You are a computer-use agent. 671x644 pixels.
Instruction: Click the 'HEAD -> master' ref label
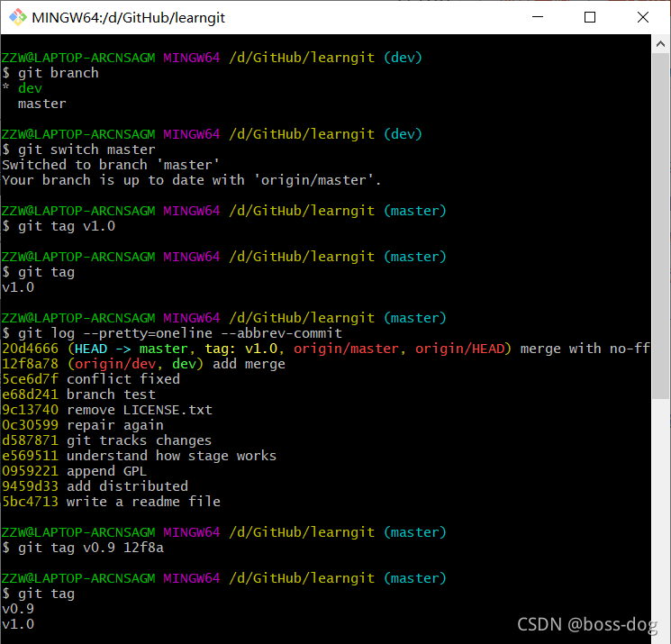131,349
